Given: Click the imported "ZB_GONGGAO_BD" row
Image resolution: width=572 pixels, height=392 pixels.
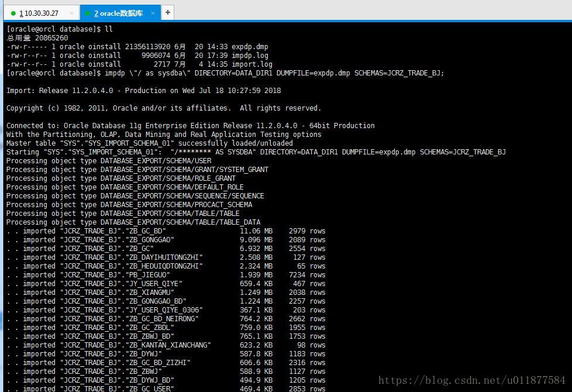Looking at the screenshot, I should click(x=166, y=301).
